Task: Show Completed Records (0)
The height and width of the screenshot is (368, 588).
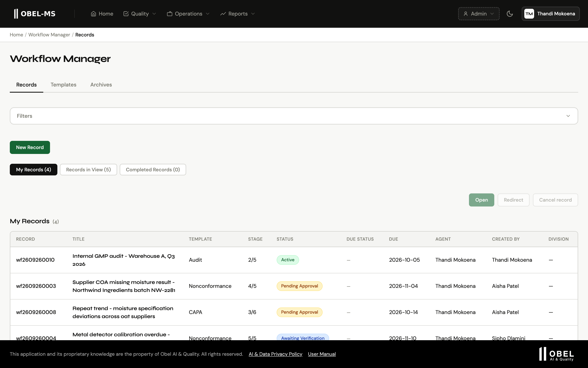Action: click(x=153, y=170)
